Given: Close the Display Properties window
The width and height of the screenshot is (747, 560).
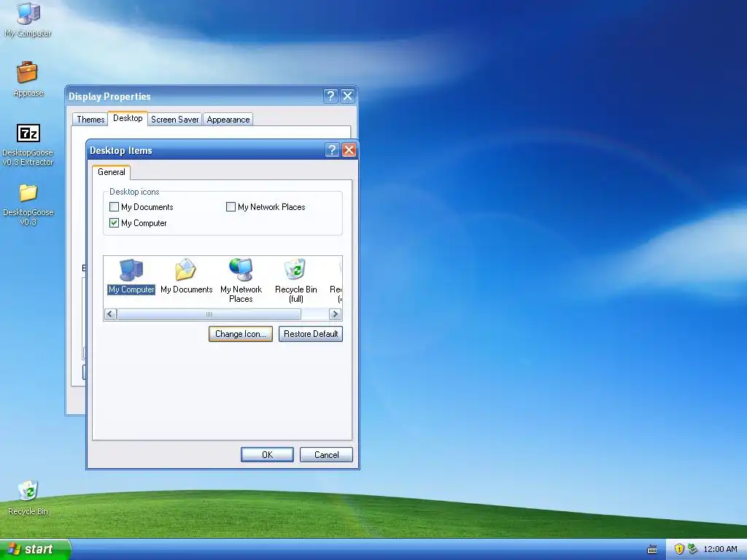Looking at the screenshot, I should click(348, 96).
